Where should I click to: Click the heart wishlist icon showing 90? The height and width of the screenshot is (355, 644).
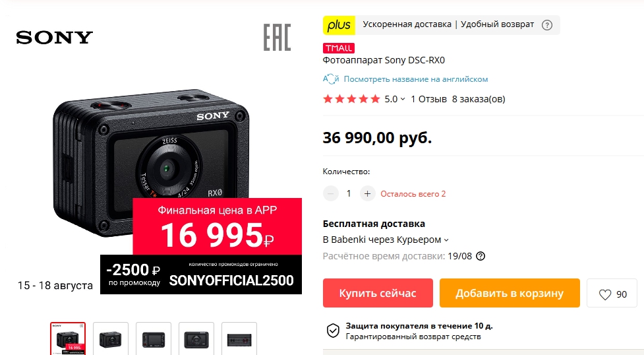(604, 294)
